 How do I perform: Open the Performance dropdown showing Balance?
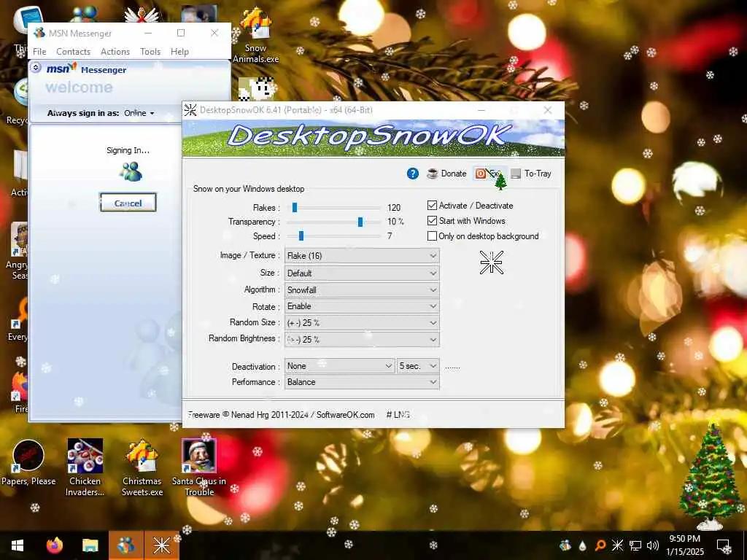[362, 382]
